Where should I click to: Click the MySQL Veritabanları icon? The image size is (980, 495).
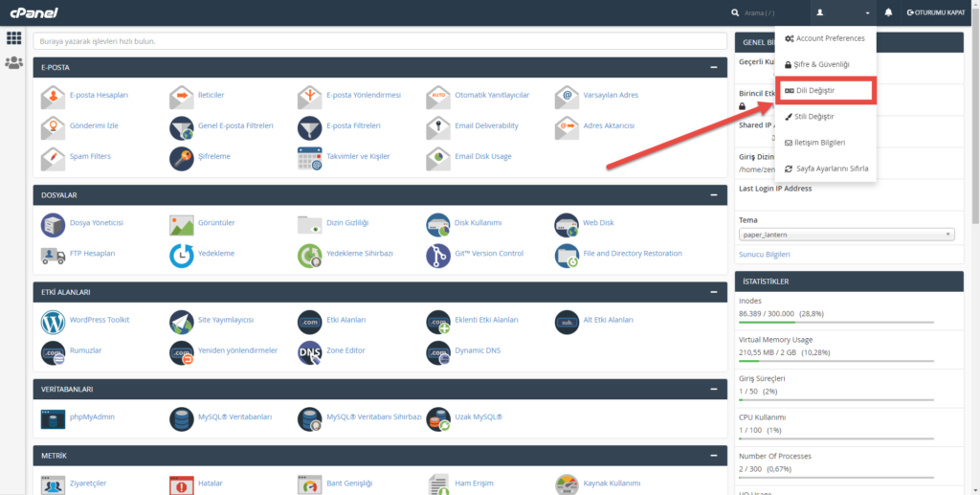coord(182,418)
